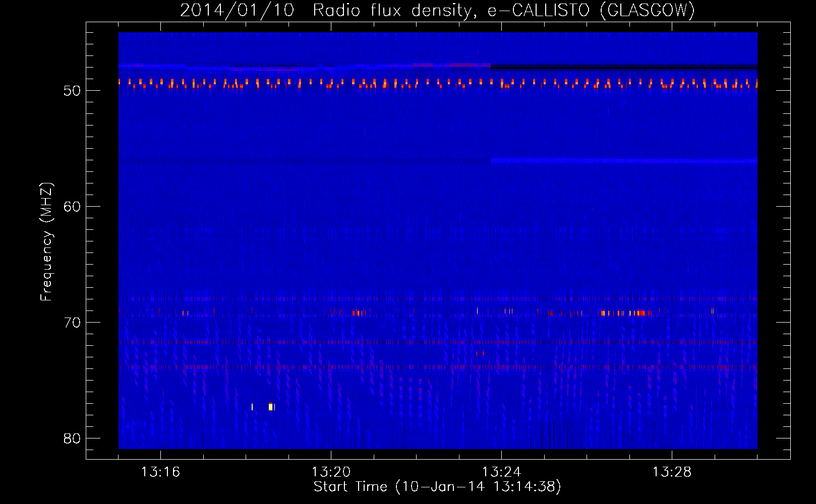The height and width of the screenshot is (504, 816).
Task: Click the 50 MHz frequency tick label
Action: 72,91
